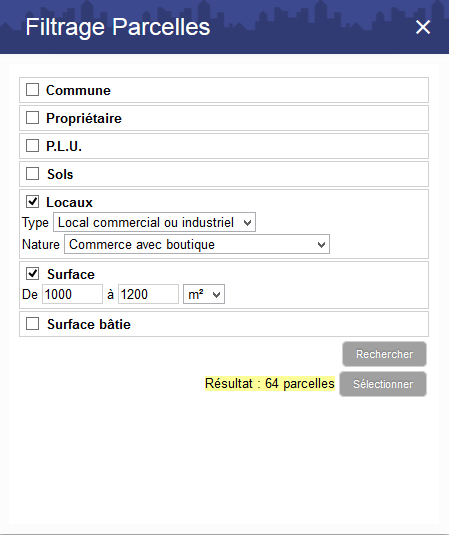Screen dimensions: 449x535
Task: Click the Résultat 64 parcelles text
Action: point(270,384)
